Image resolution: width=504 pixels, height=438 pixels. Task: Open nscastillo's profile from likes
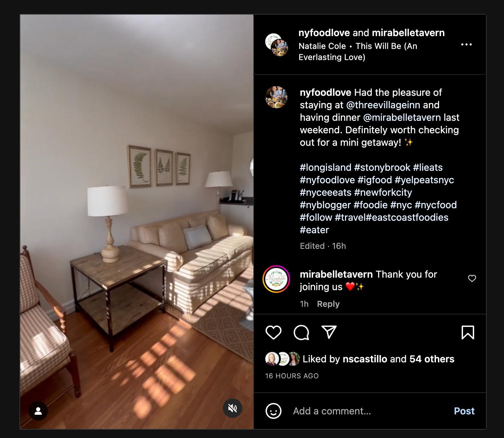pyautogui.click(x=365, y=359)
